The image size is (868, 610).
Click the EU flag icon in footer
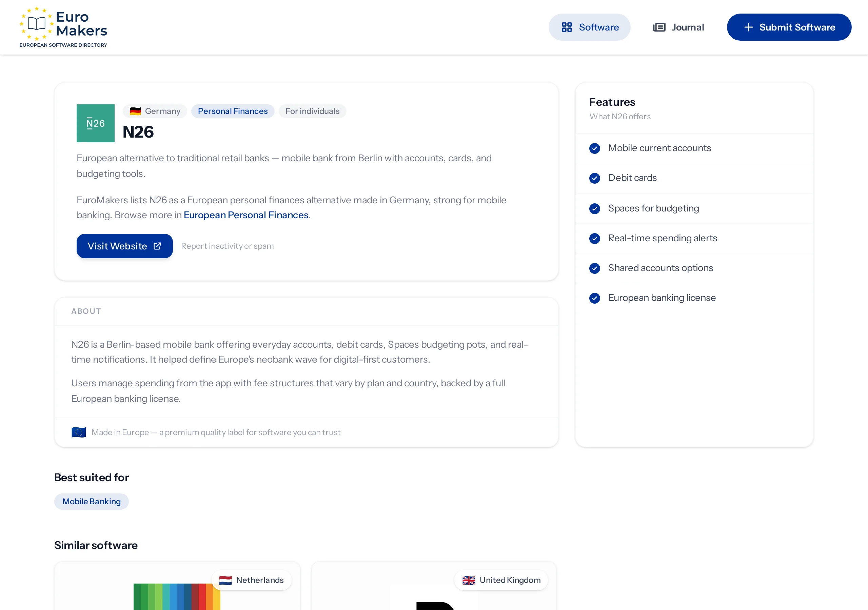pos(79,432)
